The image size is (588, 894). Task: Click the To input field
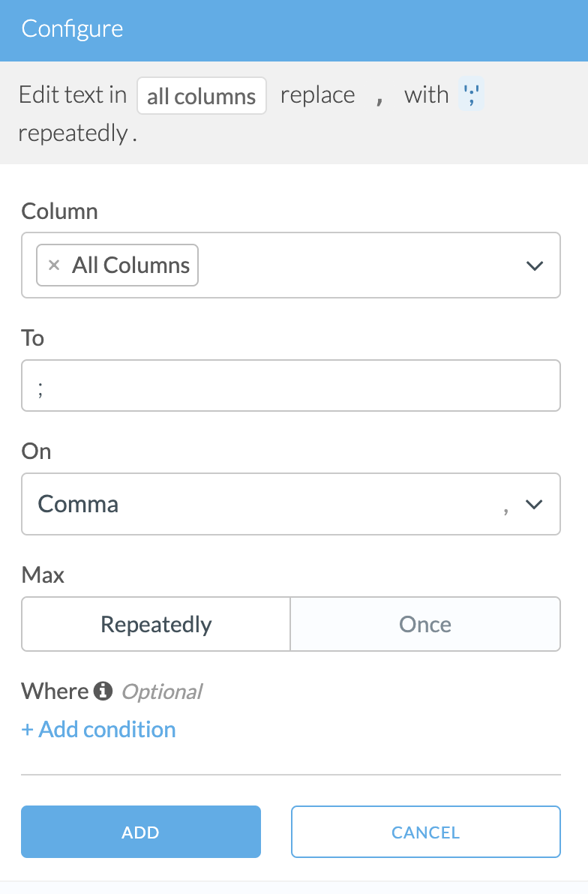(290, 385)
